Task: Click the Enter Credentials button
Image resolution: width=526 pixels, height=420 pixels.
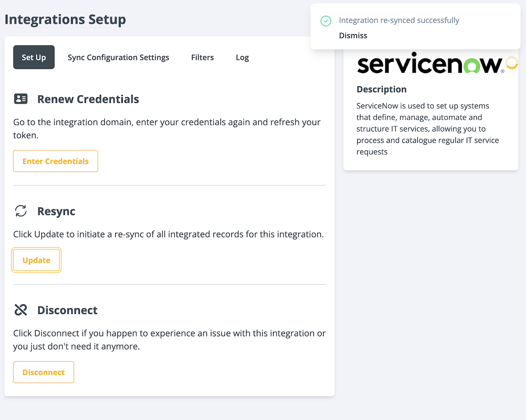Action: [x=55, y=161]
